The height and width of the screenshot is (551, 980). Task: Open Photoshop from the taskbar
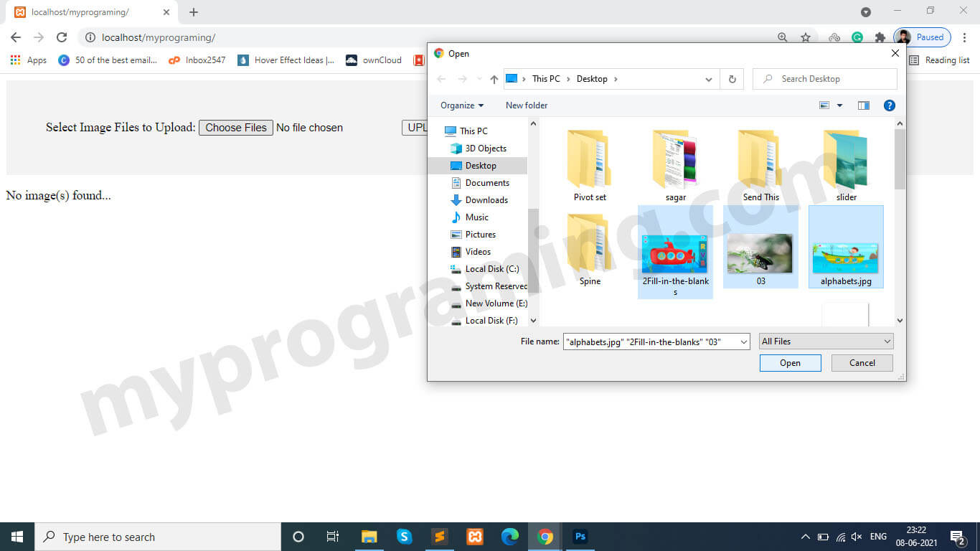click(x=580, y=536)
